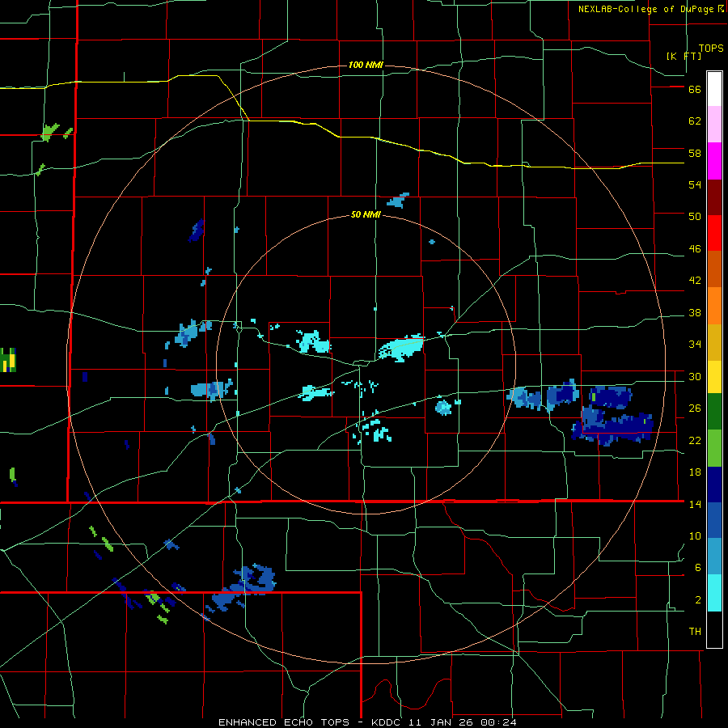This screenshot has height=728, width=728.
Task: Click the [K FT] units label
Action: [684, 57]
